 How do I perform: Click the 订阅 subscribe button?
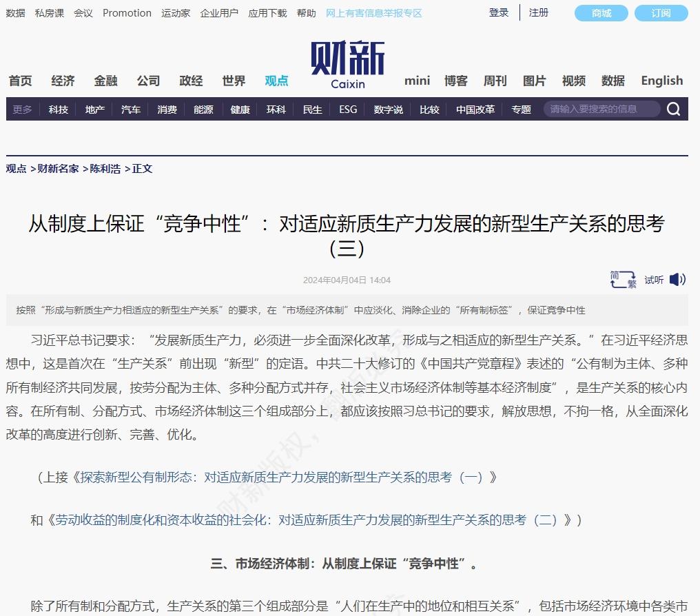pyautogui.click(x=661, y=13)
